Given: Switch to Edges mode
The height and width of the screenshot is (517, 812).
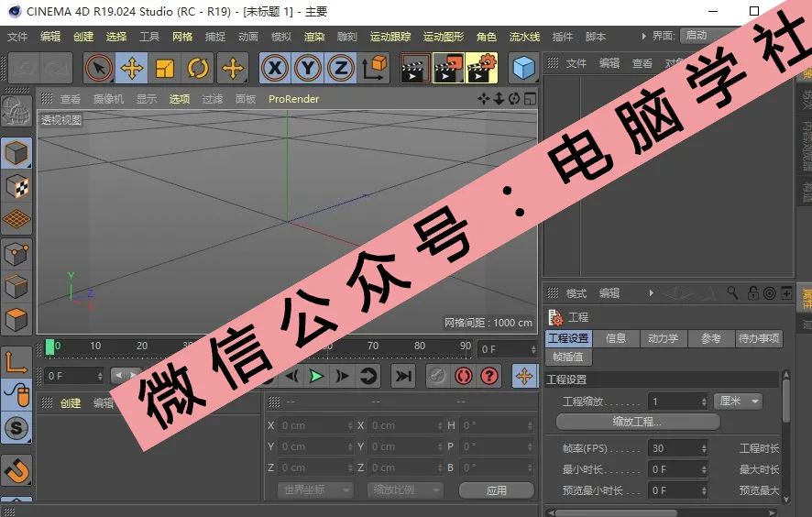Looking at the screenshot, I should 16,287.
